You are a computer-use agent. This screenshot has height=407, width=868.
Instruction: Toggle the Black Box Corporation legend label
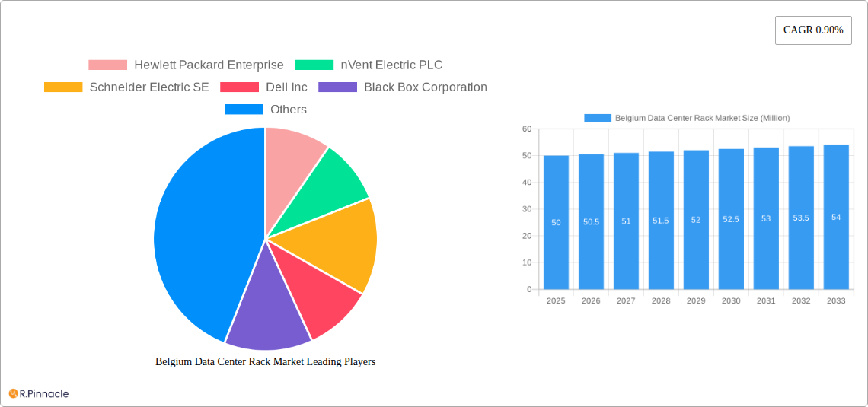click(x=426, y=87)
